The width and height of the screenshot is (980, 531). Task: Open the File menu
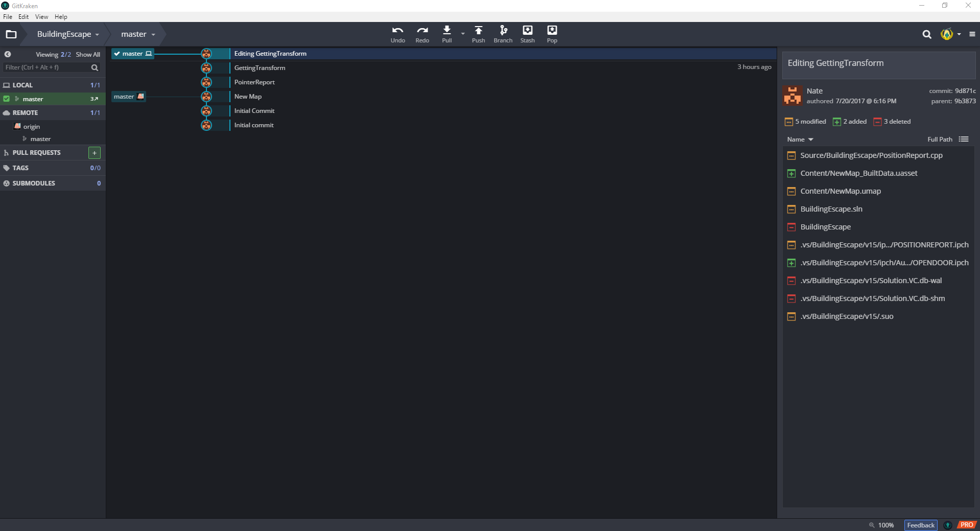click(x=8, y=17)
